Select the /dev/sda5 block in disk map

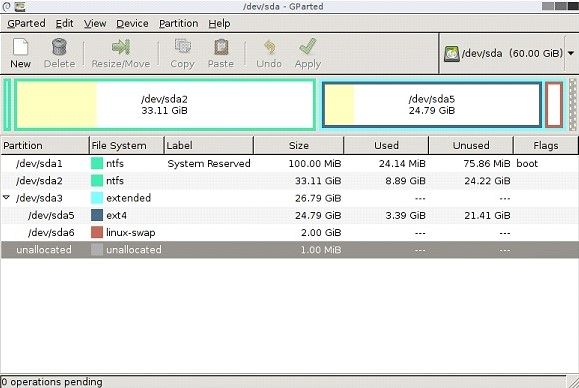(x=432, y=105)
